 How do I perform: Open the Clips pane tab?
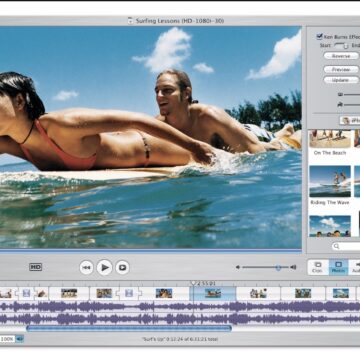point(318,267)
